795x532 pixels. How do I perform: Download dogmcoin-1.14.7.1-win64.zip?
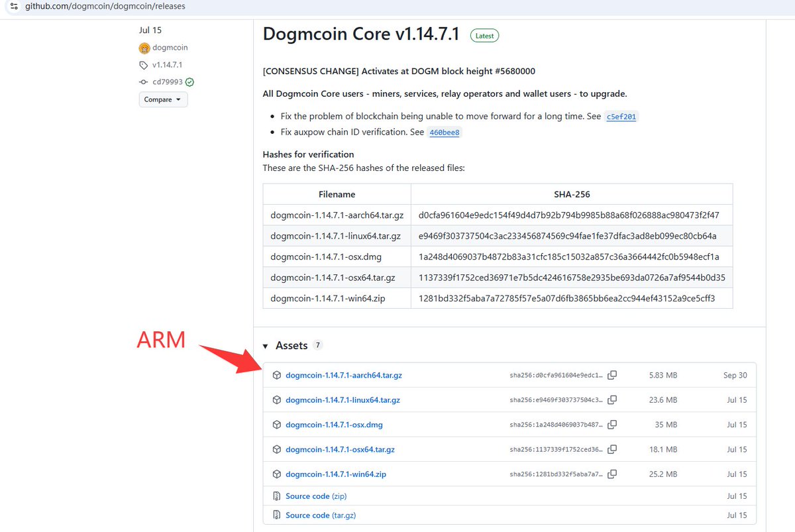(336, 474)
